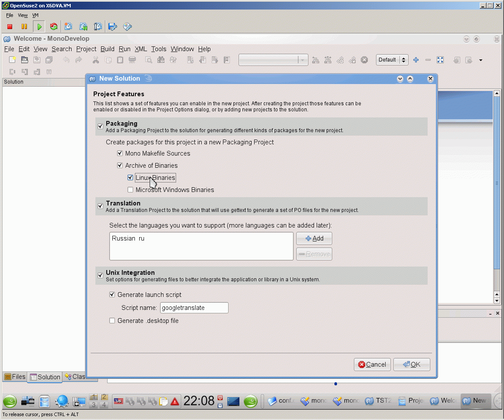Click the green VM play icon
The height and width of the screenshot is (420, 504).
[39, 26]
